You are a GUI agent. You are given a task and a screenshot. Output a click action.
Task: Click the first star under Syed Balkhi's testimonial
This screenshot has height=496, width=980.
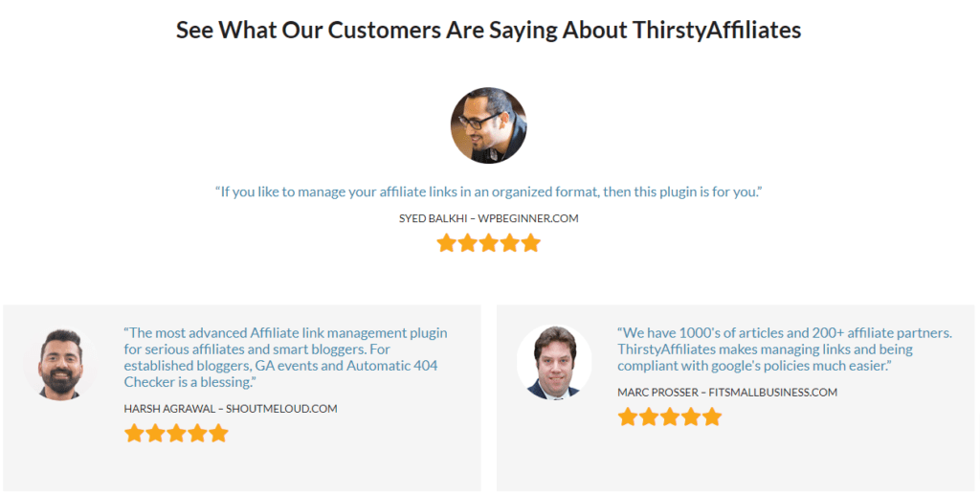tap(447, 243)
